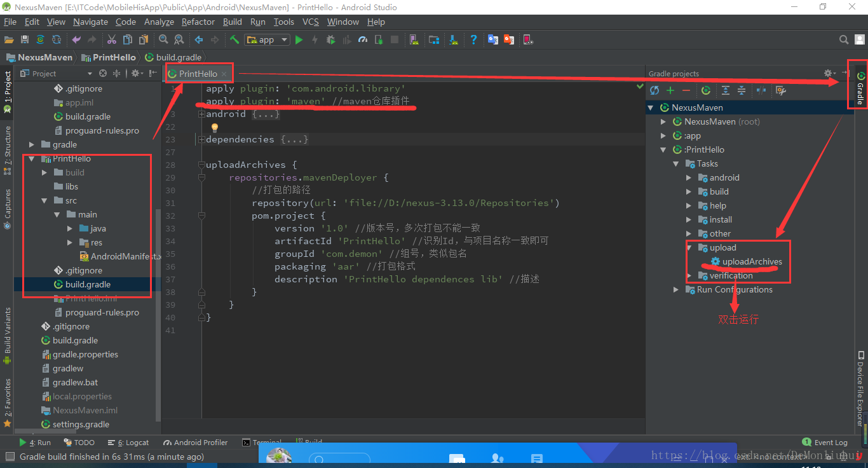Viewport: 868px width, 468px height.
Task: Close the PrintHello editor tab
Action: point(224,74)
